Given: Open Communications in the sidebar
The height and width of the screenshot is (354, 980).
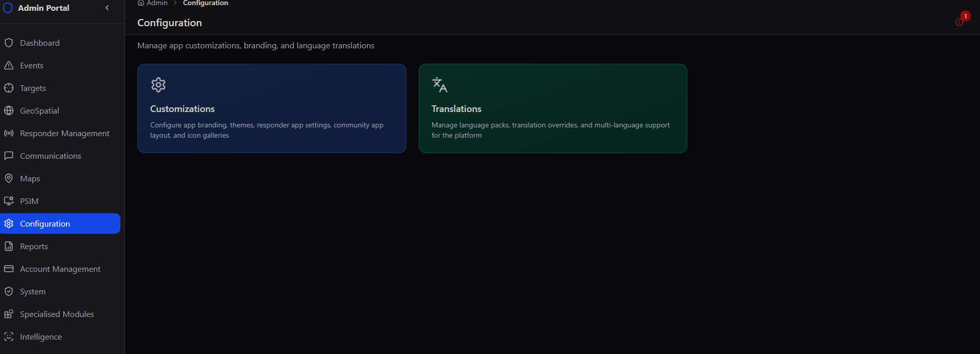Looking at the screenshot, I should [x=60, y=156].
